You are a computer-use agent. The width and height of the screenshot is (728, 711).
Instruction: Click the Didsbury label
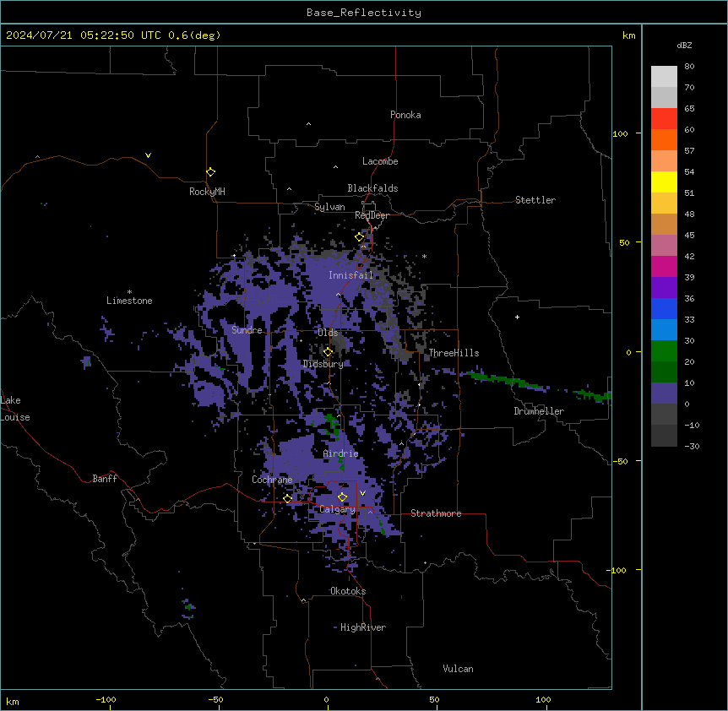point(323,364)
